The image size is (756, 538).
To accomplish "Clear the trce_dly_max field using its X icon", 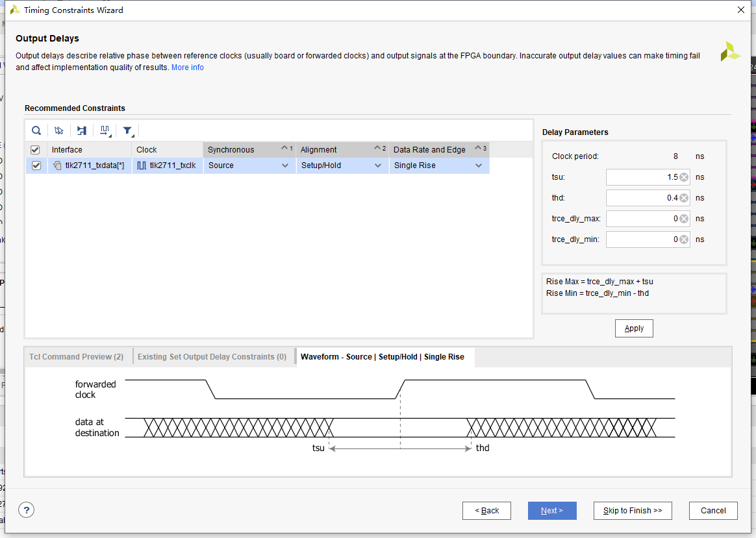I will tap(684, 219).
